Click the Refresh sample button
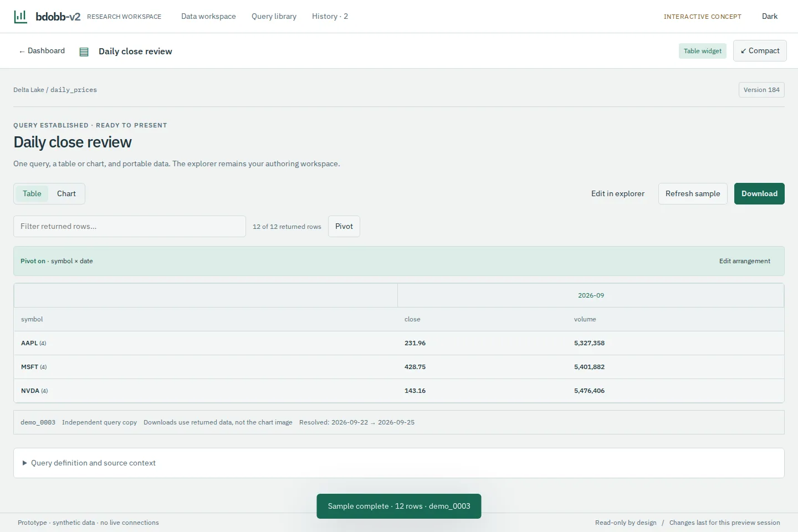This screenshot has width=798, height=532. [x=693, y=193]
